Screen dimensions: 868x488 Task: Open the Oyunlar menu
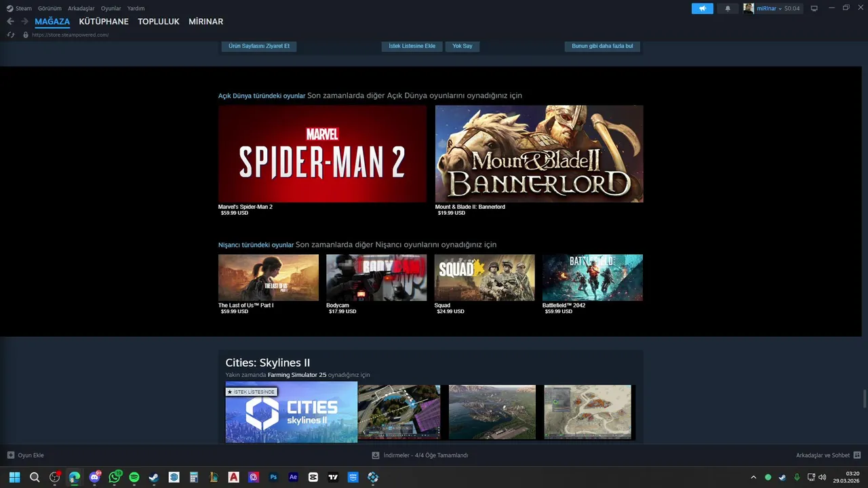[x=111, y=8]
